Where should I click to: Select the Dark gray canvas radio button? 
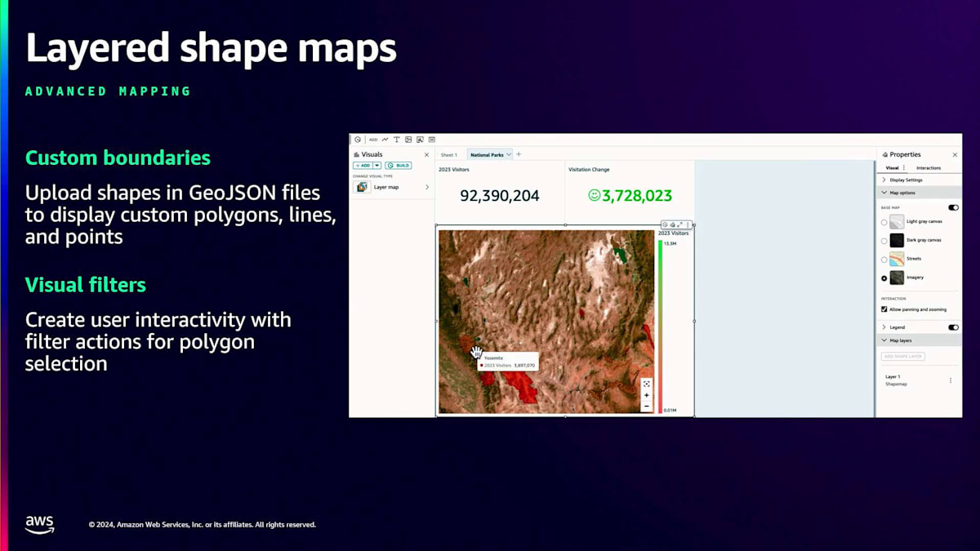(884, 241)
